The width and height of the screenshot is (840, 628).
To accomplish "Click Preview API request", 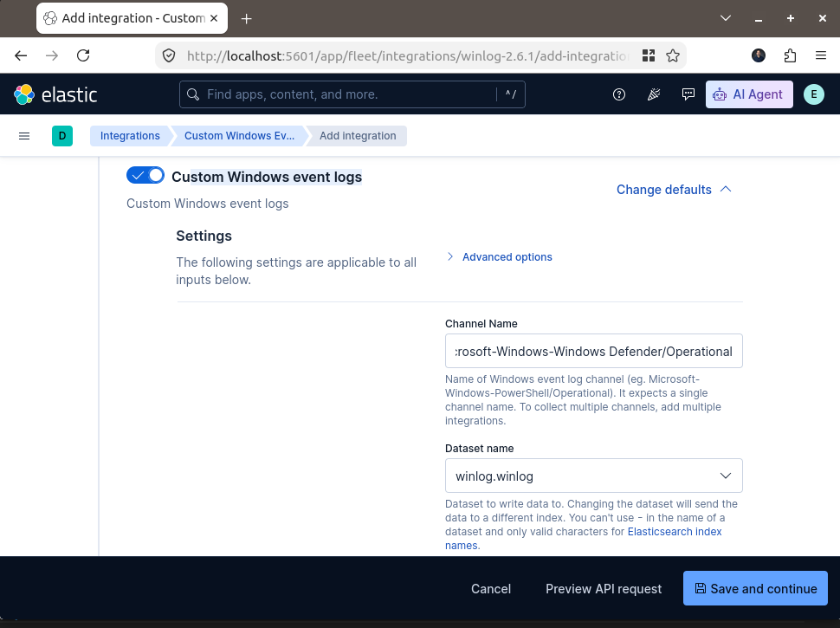I will [x=604, y=589].
